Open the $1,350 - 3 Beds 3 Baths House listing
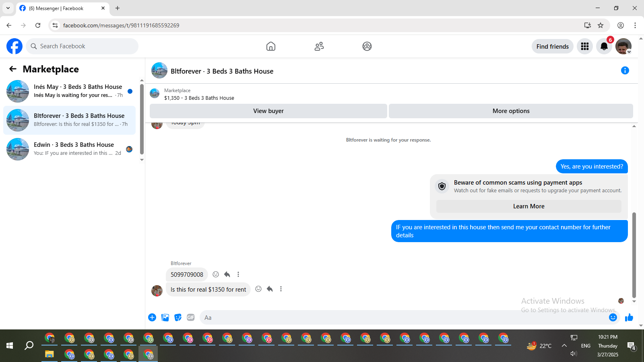644x362 pixels. (x=199, y=98)
